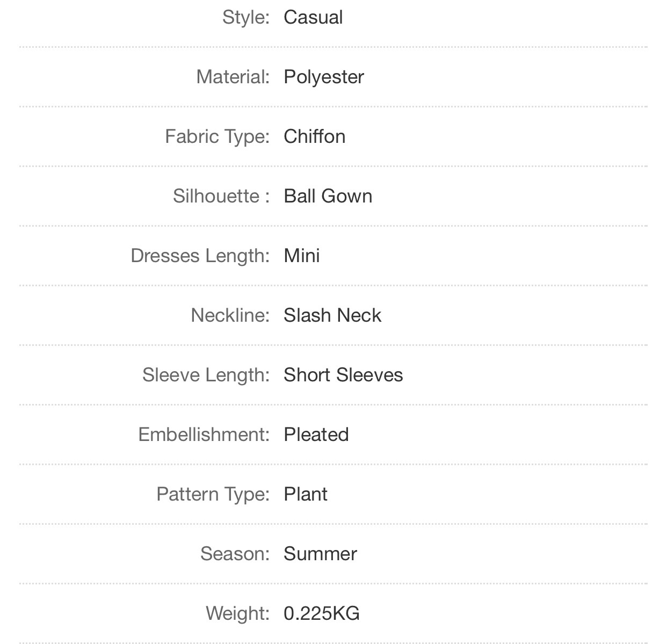Select the "Plant" pattern value
The height and width of the screenshot is (644, 667).
coord(306,494)
